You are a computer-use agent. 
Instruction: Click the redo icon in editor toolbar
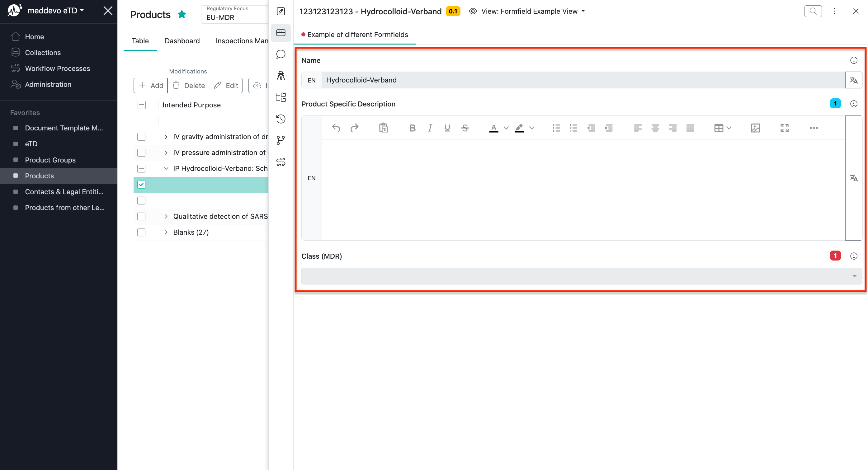354,128
